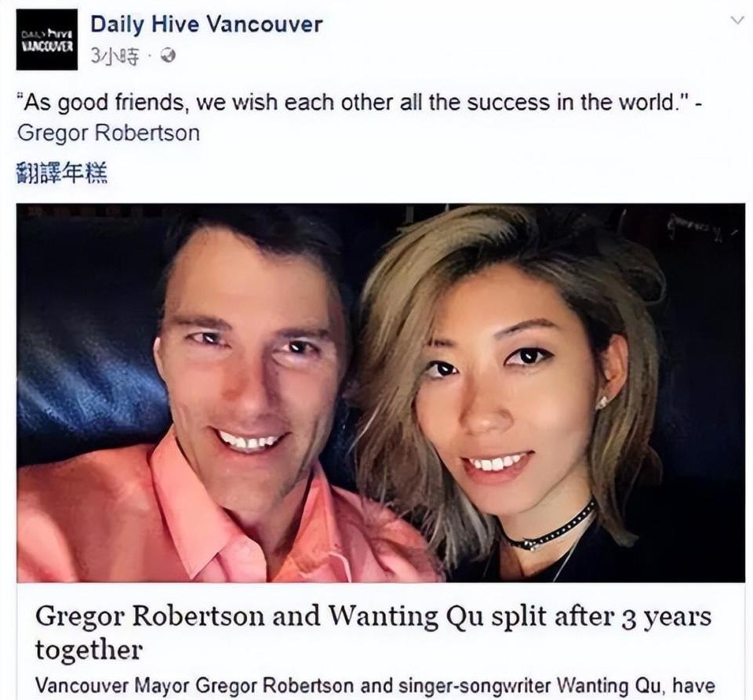Click the word together in the headline

89,651
